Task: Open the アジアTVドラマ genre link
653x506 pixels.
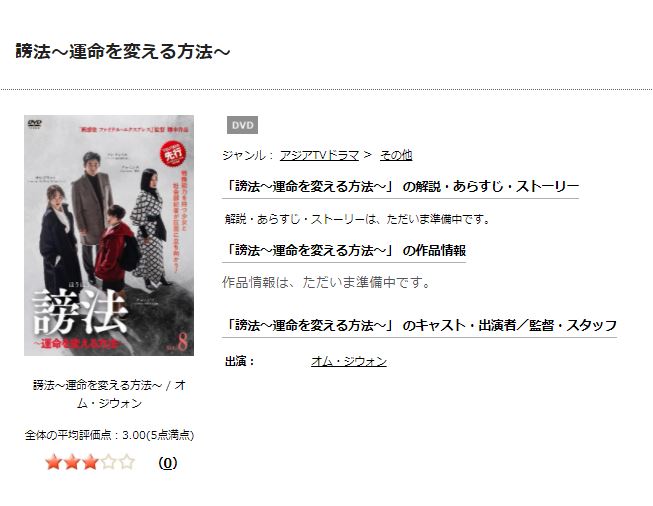Action: [x=319, y=155]
